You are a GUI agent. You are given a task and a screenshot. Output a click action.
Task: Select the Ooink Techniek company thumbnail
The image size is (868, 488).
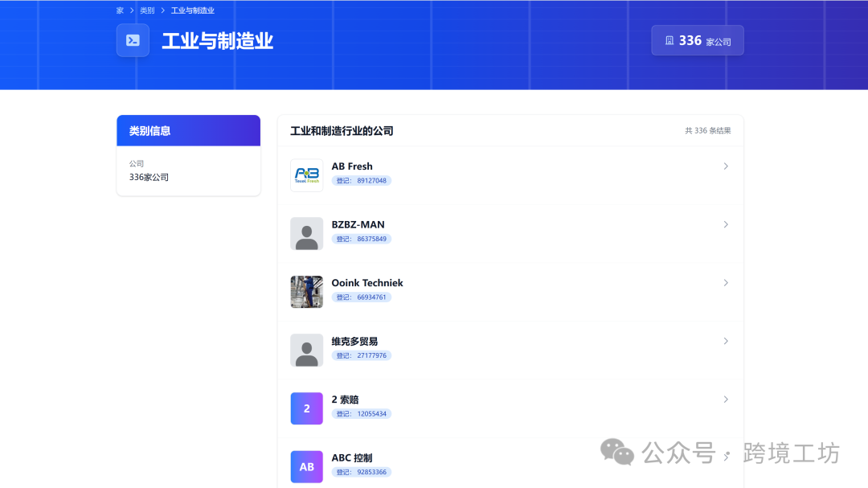[306, 292]
